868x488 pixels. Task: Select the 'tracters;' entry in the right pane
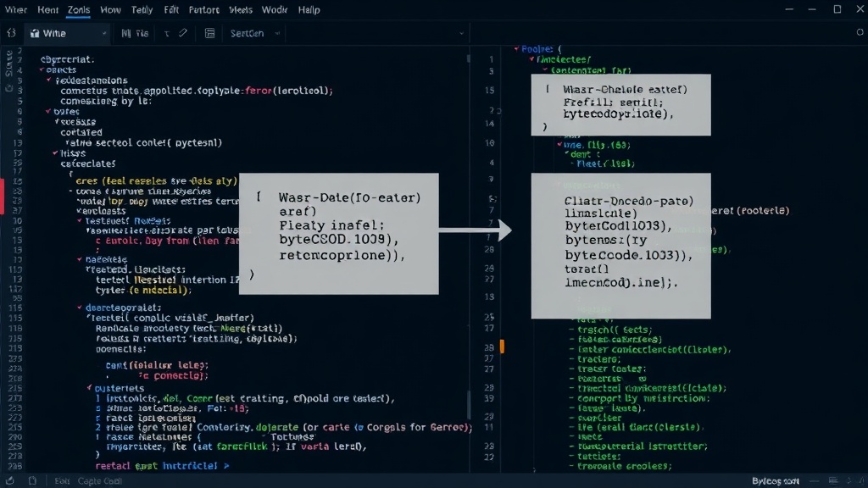pyautogui.click(x=598, y=359)
